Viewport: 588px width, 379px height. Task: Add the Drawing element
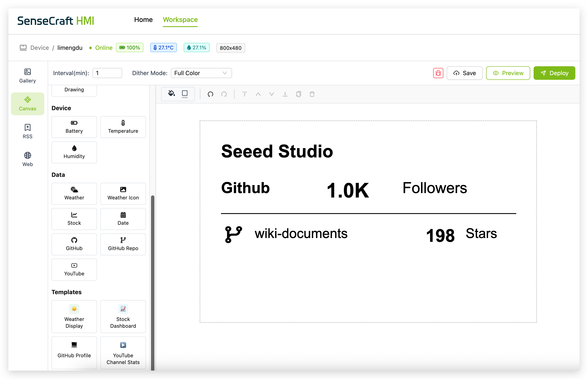tap(74, 90)
